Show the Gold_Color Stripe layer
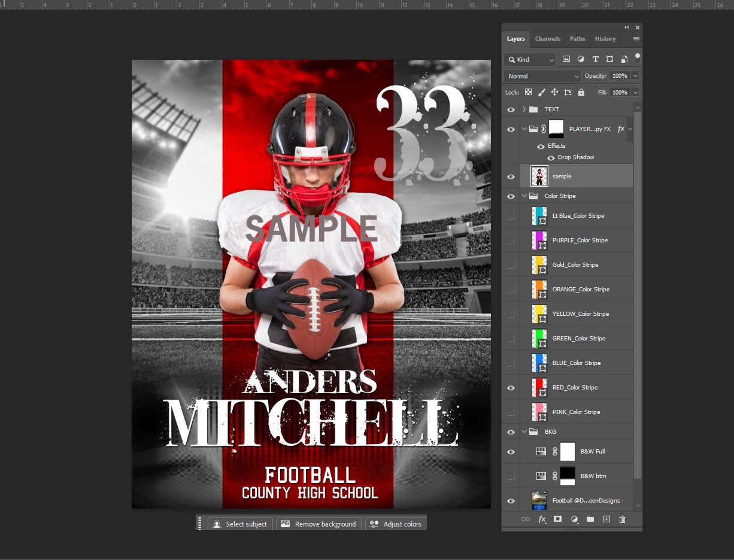734x560 pixels. click(511, 265)
